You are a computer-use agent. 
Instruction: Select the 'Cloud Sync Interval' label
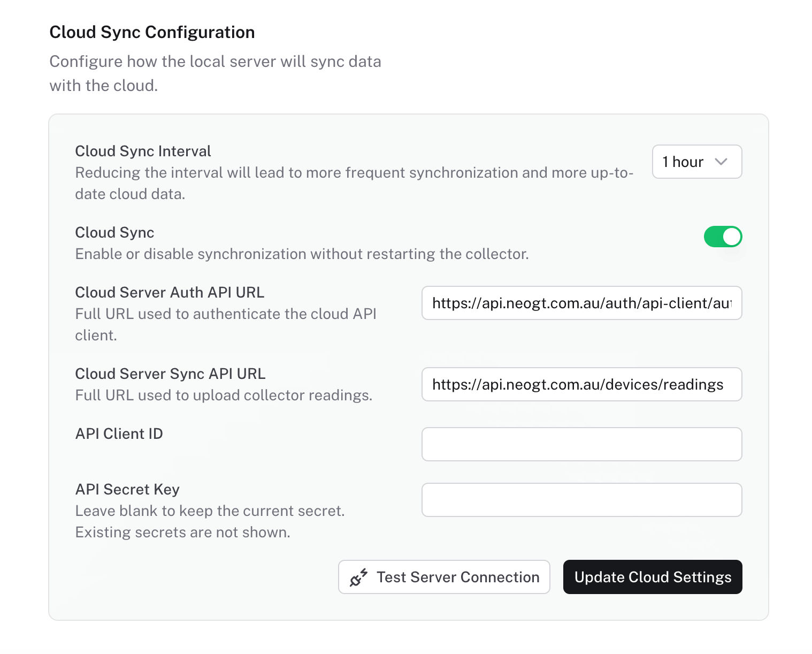click(x=143, y=151)
